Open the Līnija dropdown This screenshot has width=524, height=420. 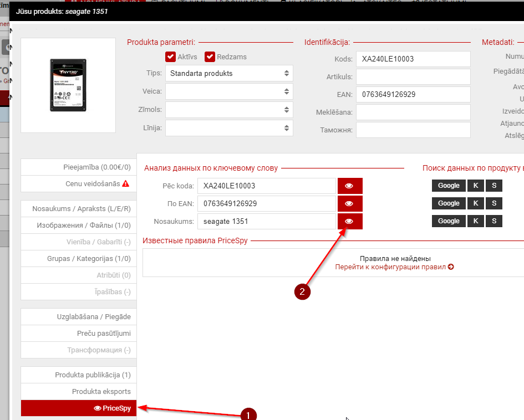[229, 128]
